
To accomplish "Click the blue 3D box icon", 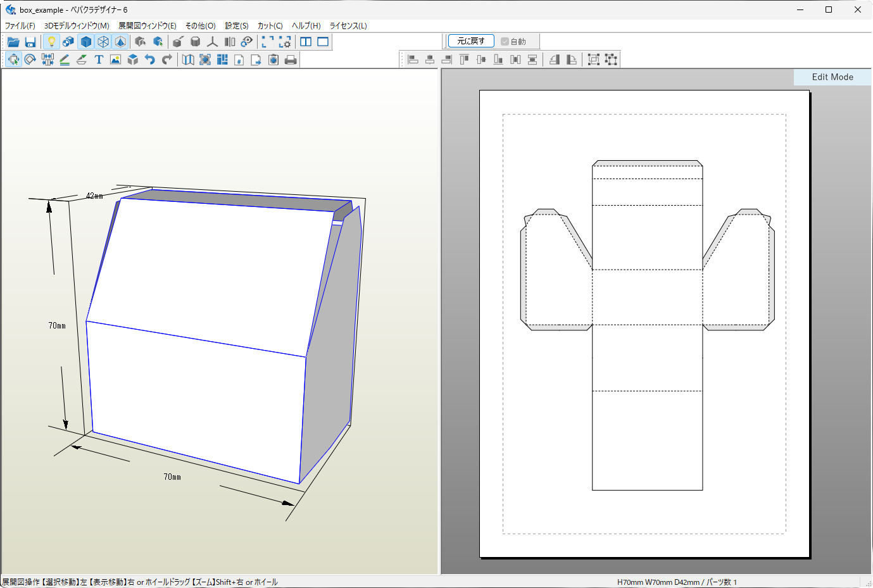I will click(133, 59).
